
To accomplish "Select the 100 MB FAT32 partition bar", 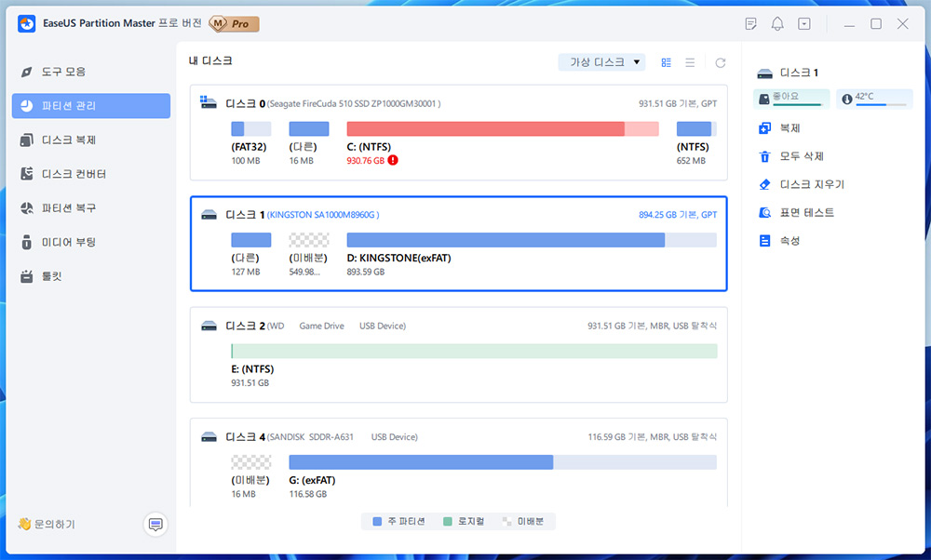I will click(250, 128).
